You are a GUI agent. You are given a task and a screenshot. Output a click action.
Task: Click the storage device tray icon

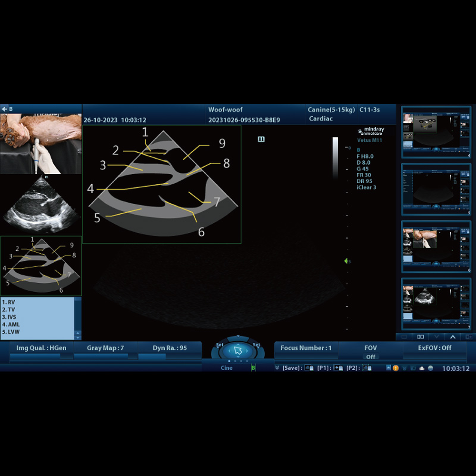coord(413,368)
